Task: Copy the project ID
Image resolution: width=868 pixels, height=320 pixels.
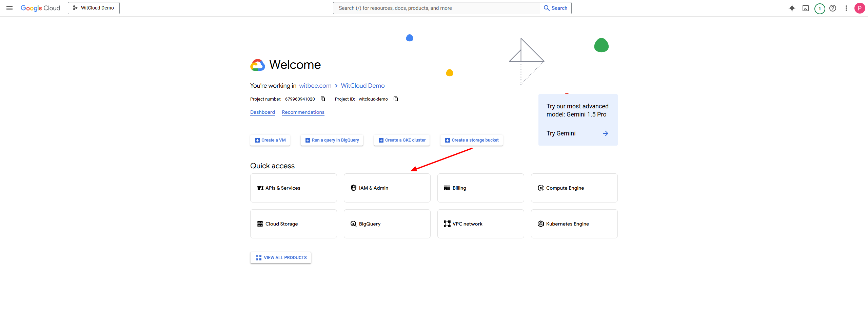Action: 396,99
